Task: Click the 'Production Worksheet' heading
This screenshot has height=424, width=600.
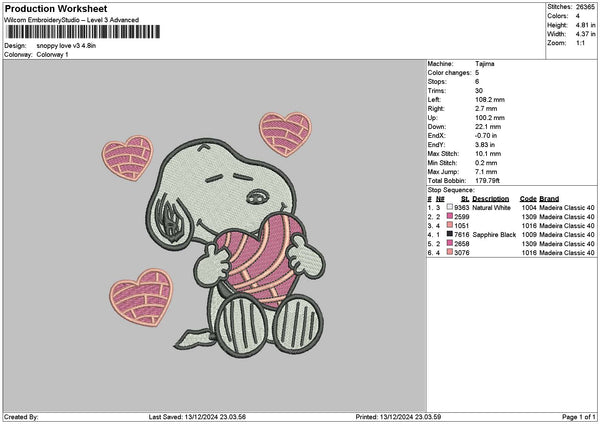Action: pyautogui.click(x=56, y=8)
